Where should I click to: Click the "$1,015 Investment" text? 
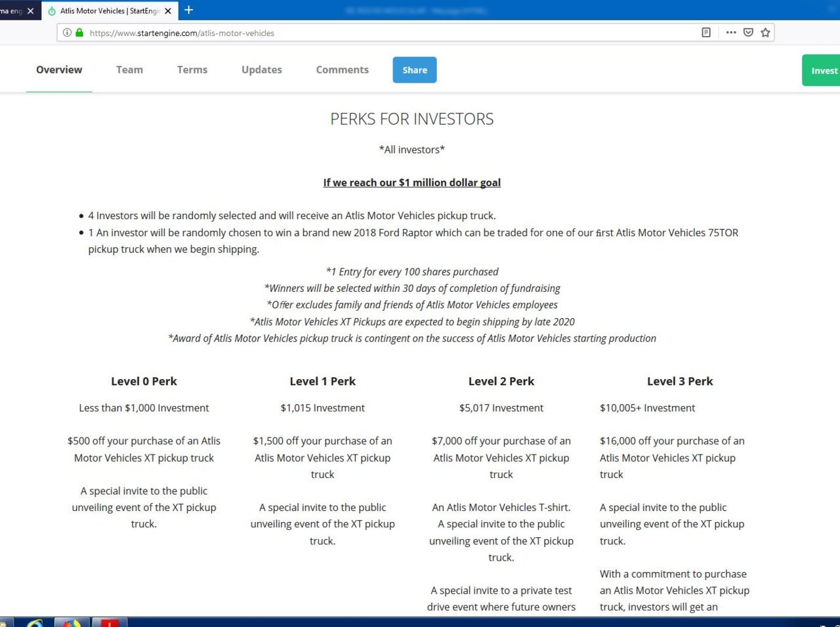click(323, 408)
